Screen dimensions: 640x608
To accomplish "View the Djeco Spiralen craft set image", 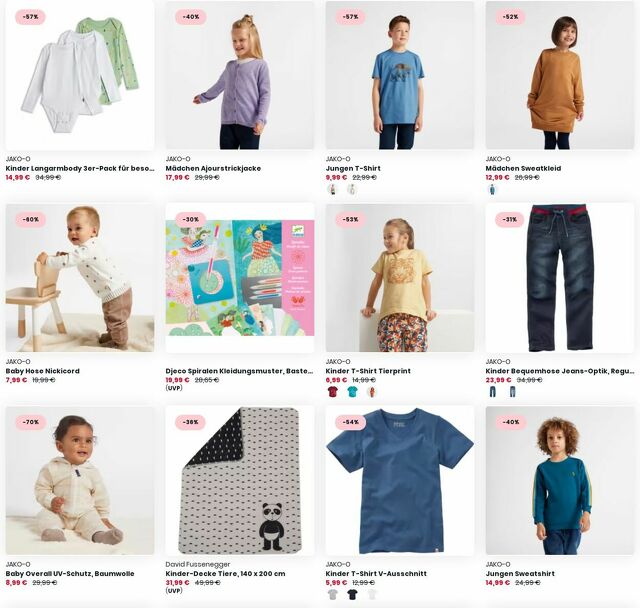I will pos(240,278).
